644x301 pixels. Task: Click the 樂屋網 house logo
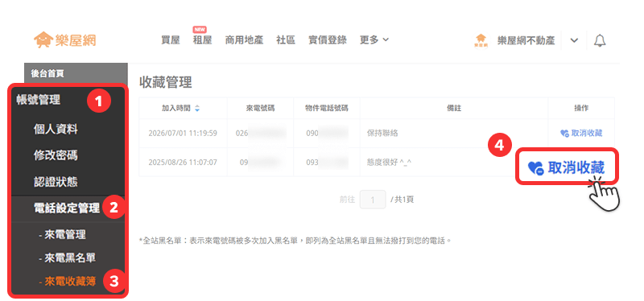coord(65,39)
